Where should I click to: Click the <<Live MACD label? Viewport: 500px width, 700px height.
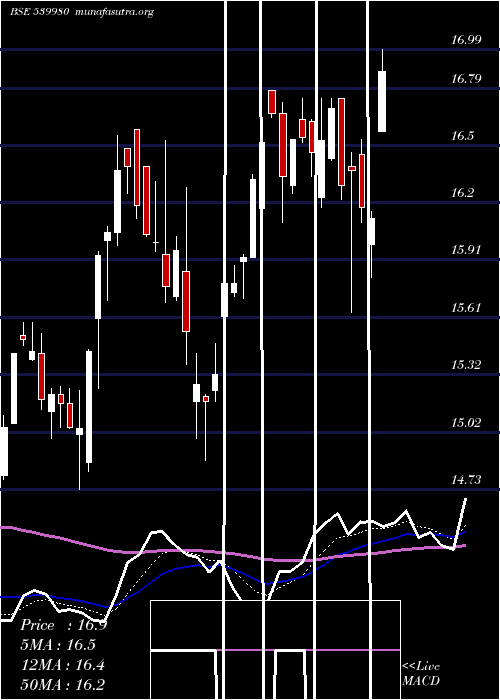(421, 674)
